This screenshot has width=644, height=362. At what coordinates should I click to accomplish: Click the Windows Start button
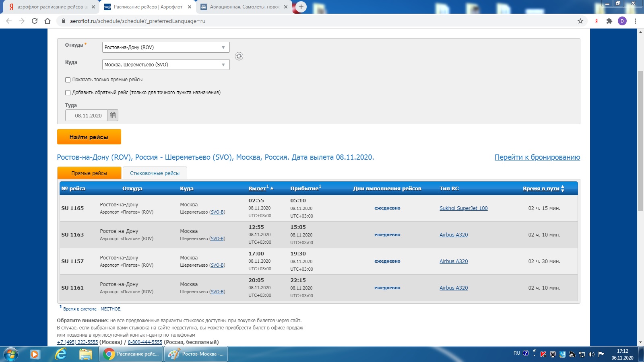(11, 354)
